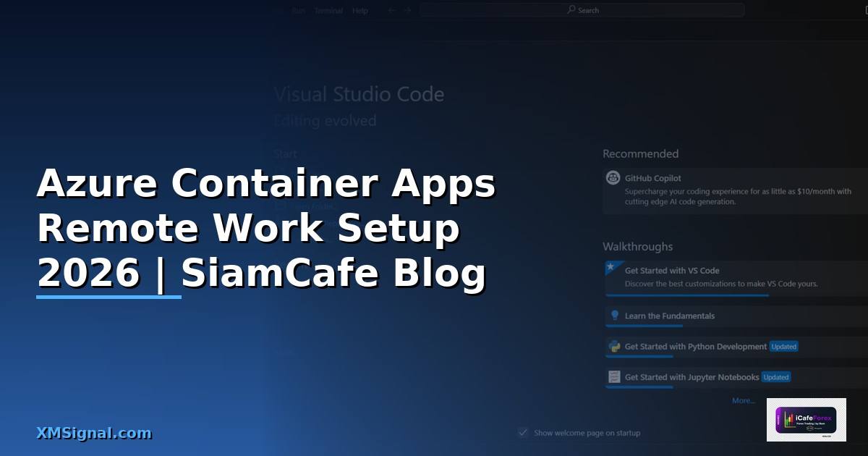
Task: Open Get Started with Jupyter Notebooks walkthrough
Action: (x=736, y=378)
